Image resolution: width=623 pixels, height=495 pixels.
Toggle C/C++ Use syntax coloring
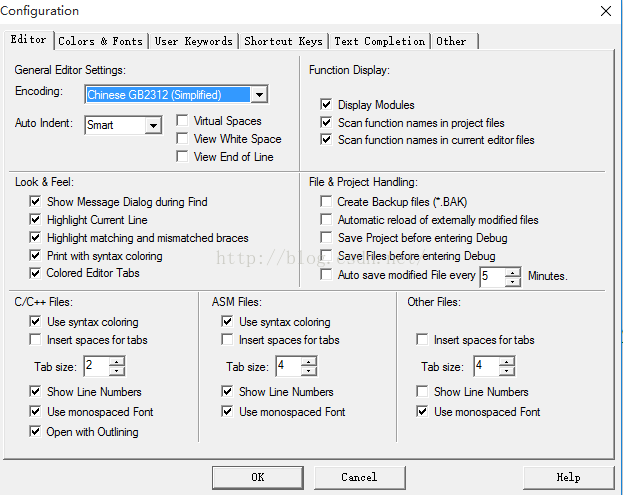pos(35,321)
